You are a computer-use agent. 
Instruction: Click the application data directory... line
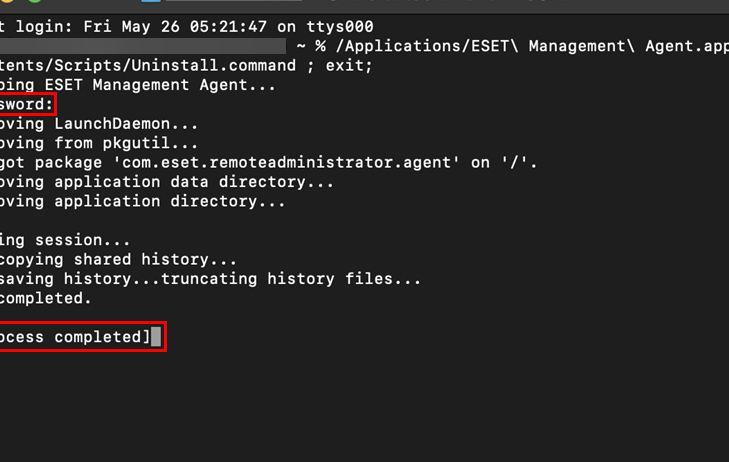(190, 182)
